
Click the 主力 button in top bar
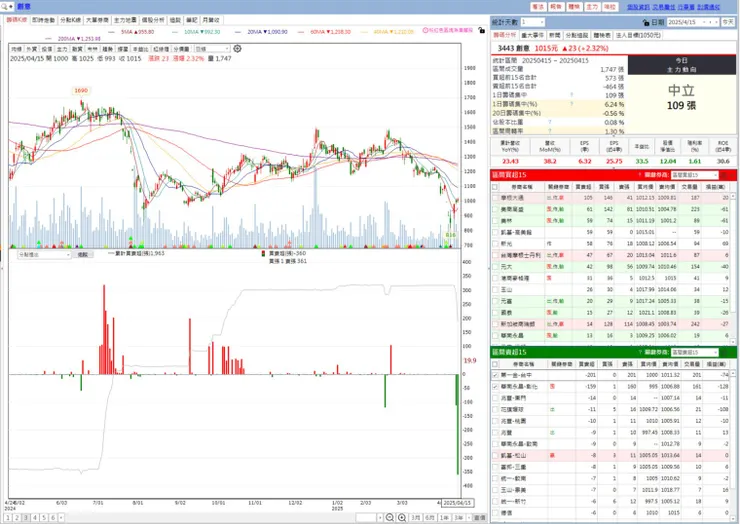tap(592, 7)
